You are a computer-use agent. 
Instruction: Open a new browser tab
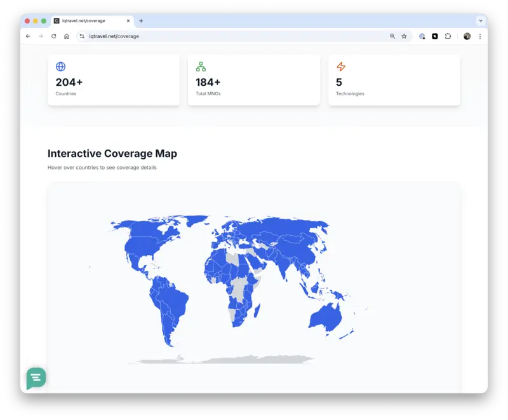(x=141, y=20)
